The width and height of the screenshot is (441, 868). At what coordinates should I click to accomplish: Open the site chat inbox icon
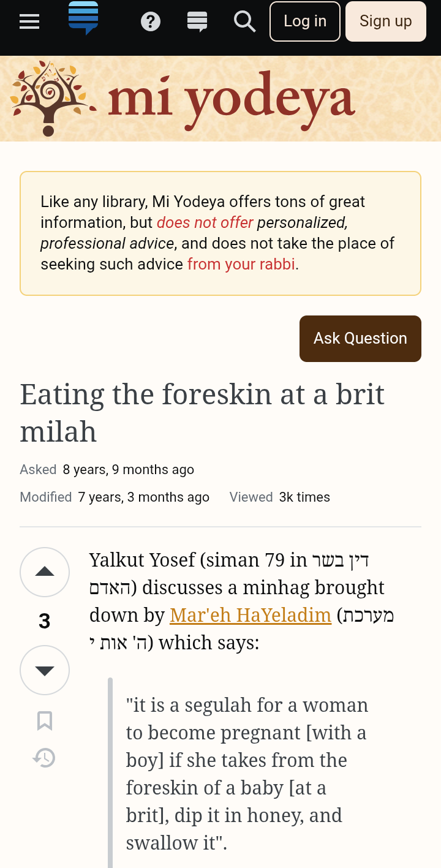[197, 21]
